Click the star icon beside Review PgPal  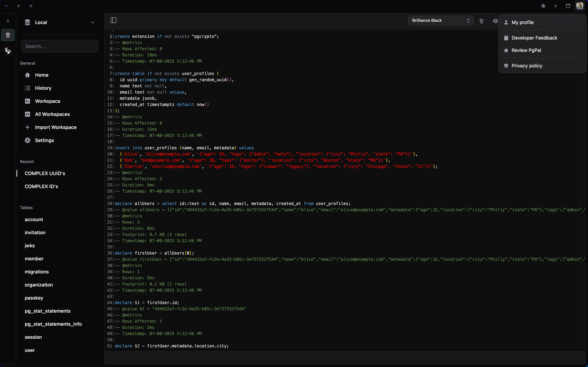pos(506,50)
